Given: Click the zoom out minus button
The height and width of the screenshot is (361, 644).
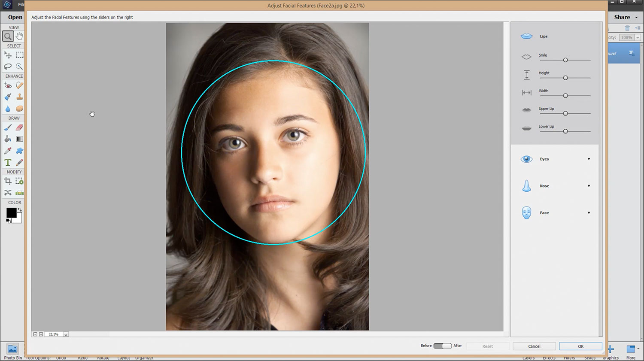Looking at the screenshot, I should coord(35,334).
